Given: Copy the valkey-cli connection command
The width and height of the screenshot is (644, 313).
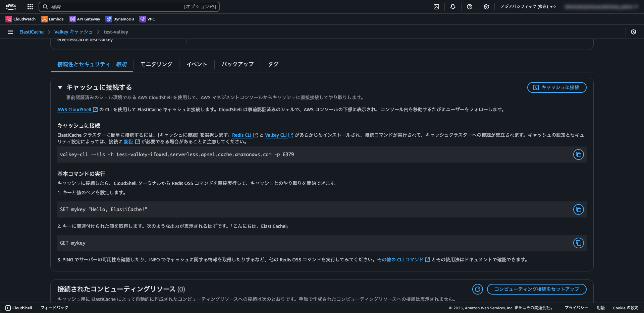Looking at the screenshot, I should pos(578,154).
